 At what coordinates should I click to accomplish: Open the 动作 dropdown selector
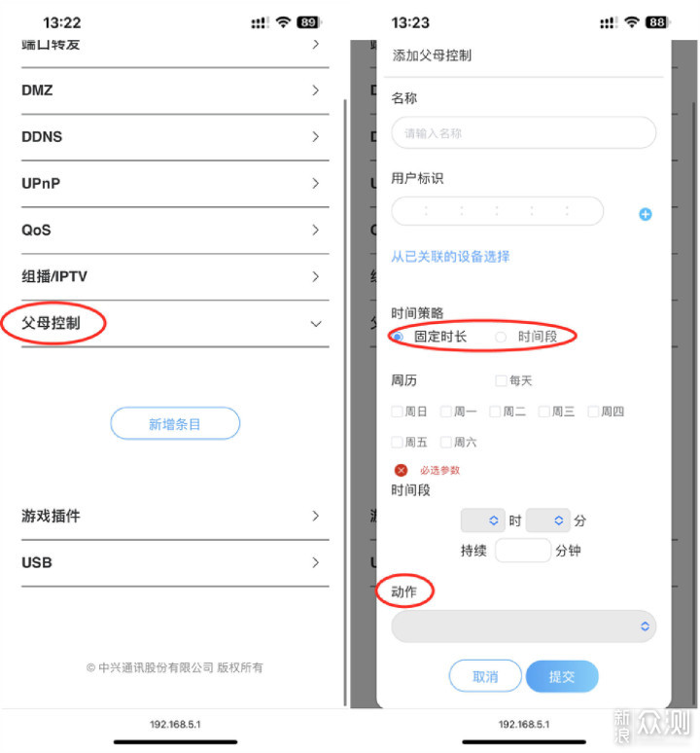tap(523, 627)
